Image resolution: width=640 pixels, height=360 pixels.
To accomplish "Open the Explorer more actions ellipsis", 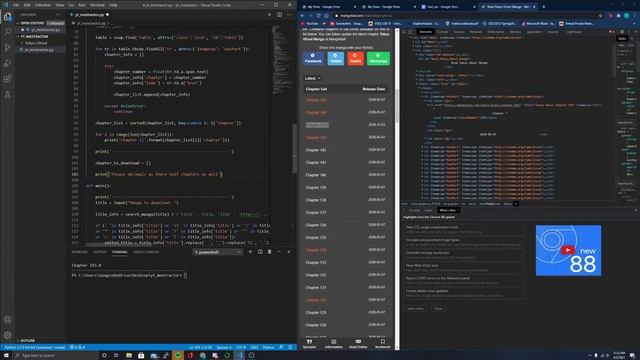I will pyautogui.click(x=58, y=15).
